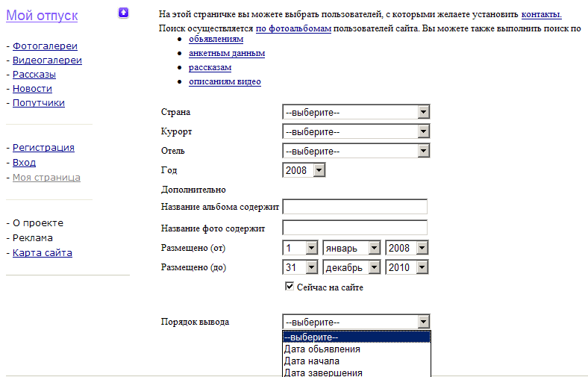Select Дата обьявления option
The width and height of the screenshot is (588, 377).
(356, 349)
